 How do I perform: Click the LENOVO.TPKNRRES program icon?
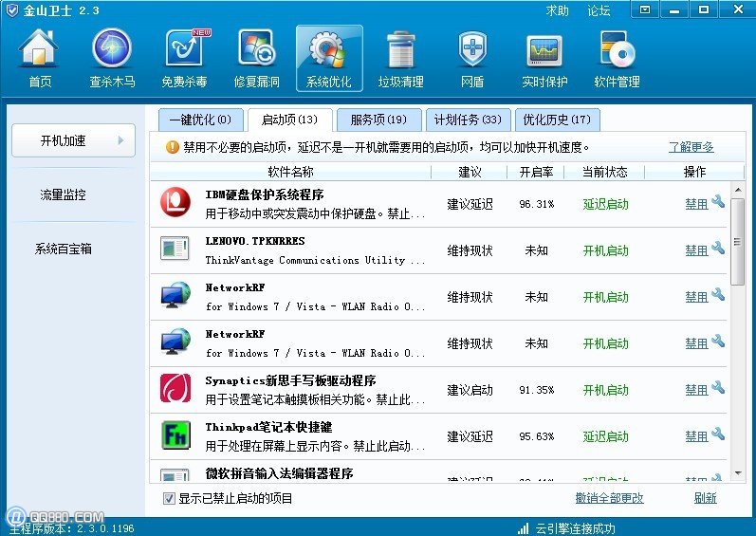pos(175,249)
